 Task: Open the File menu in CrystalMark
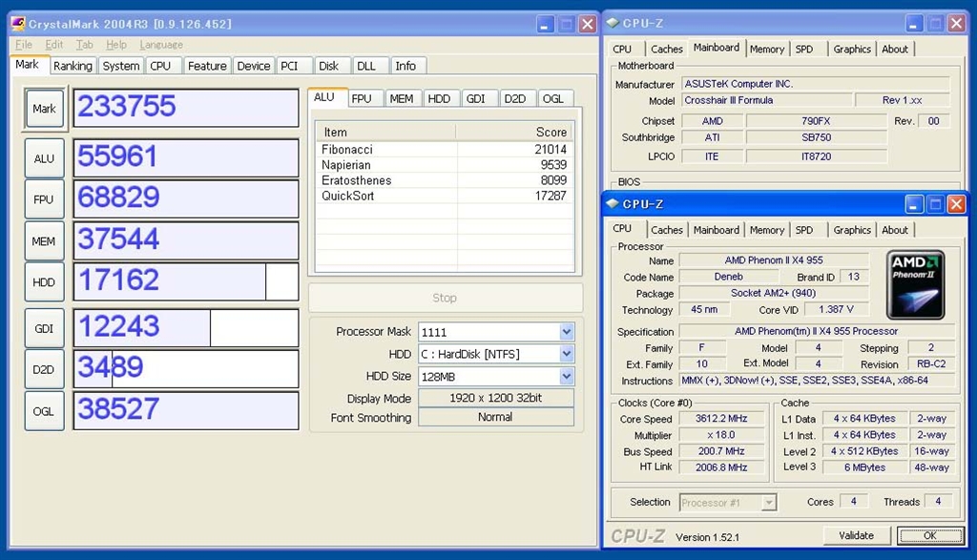coord(24,45)
